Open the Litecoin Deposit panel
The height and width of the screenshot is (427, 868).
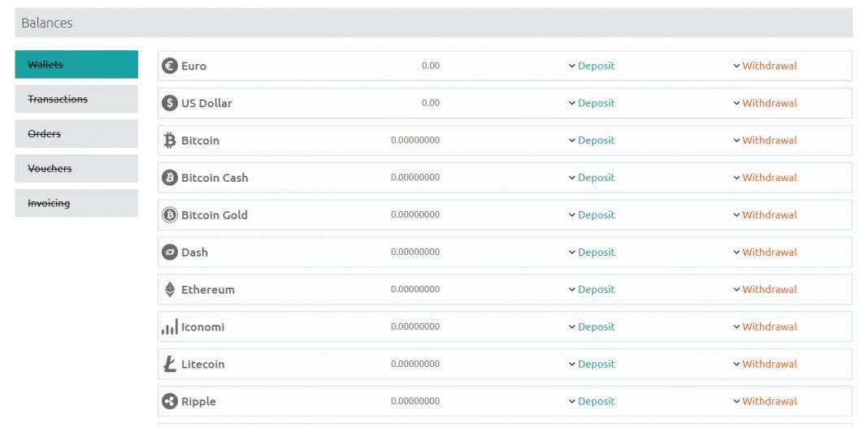point(592,364)
